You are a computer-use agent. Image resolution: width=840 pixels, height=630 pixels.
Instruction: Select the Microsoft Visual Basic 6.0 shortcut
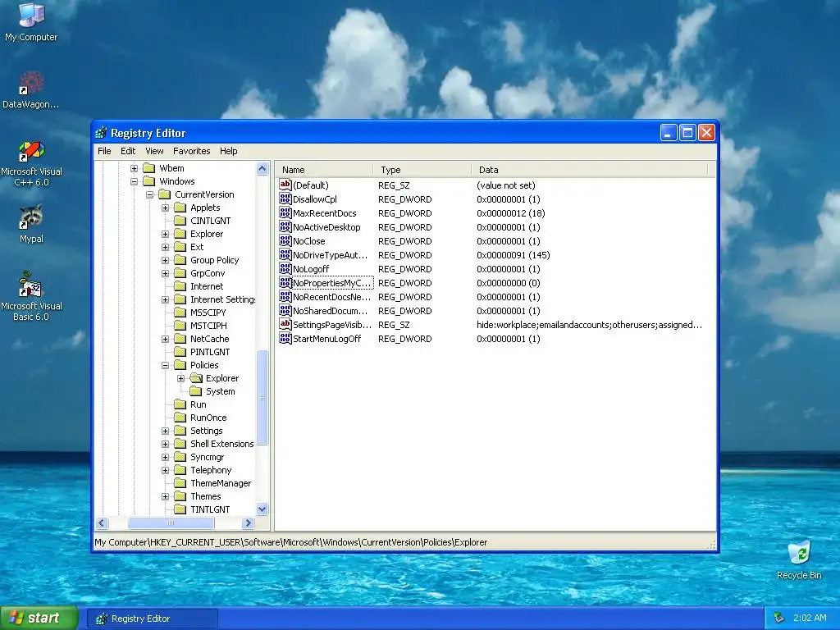point(31,296)
